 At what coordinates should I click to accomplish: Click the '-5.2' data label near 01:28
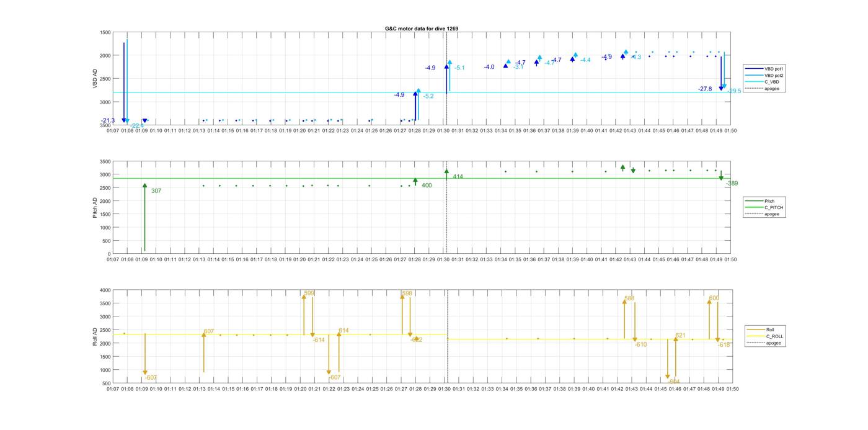pos(428,96)
